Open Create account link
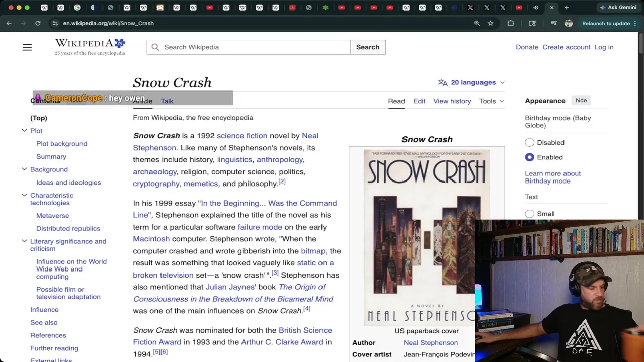The height and width of the screenshot is (362, 644). pos(567,47)
